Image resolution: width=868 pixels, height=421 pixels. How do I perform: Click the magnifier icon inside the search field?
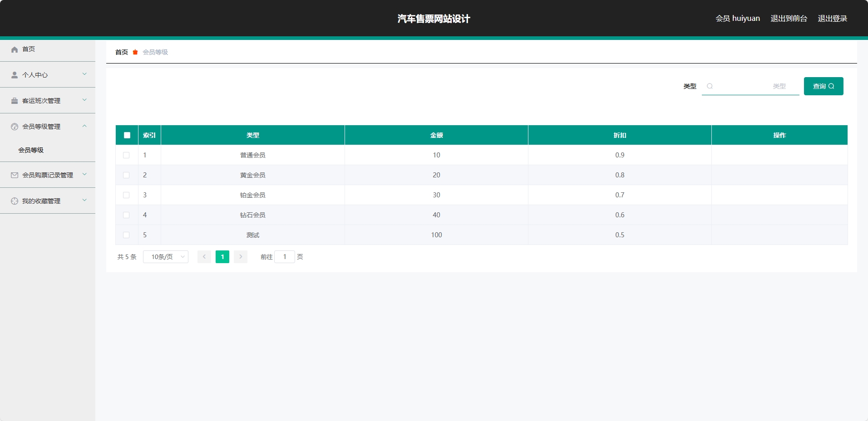coord(710,86)
